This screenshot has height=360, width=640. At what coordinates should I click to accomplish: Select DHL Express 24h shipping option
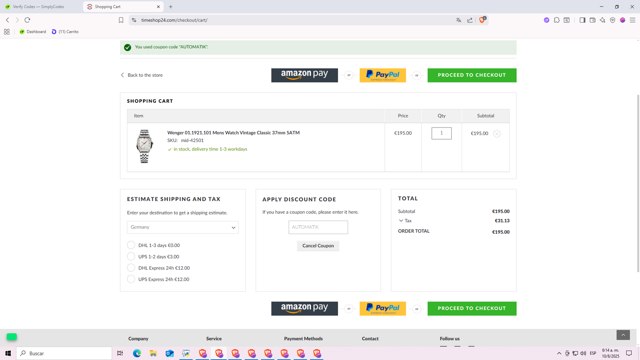[x=131, y=268]
